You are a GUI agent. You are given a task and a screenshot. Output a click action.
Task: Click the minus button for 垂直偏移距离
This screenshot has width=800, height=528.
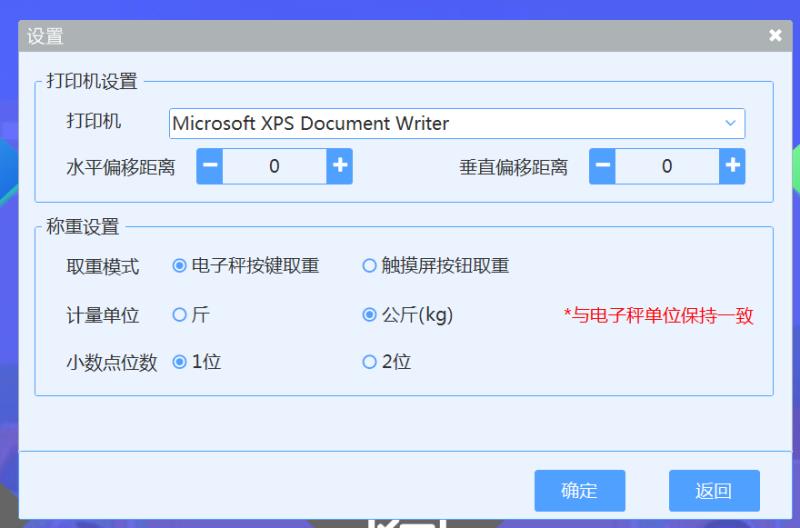602,166
